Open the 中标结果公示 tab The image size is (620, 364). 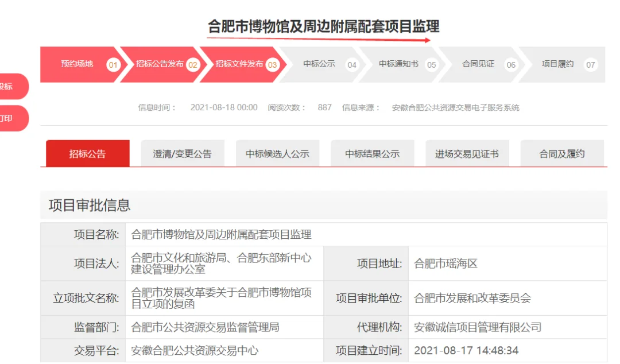pos(372,153)
